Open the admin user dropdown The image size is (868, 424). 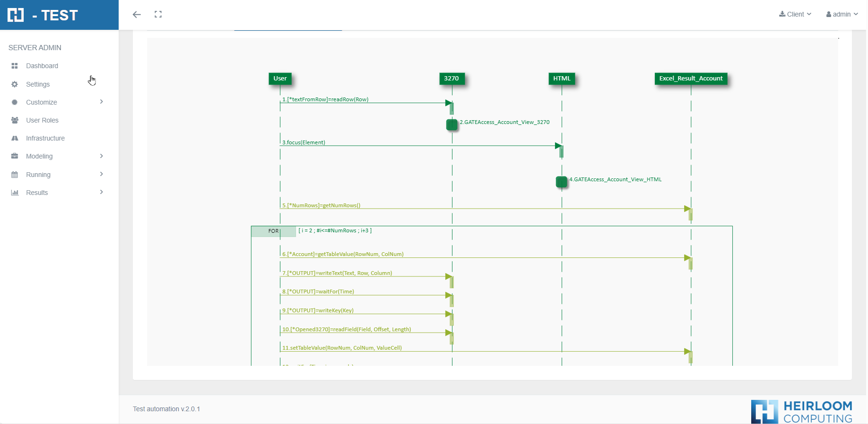point(842,14)
